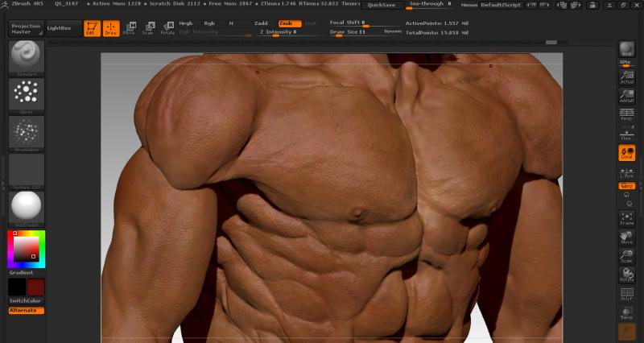Click the lock interface icon in title bar

[x=592, y=6]
